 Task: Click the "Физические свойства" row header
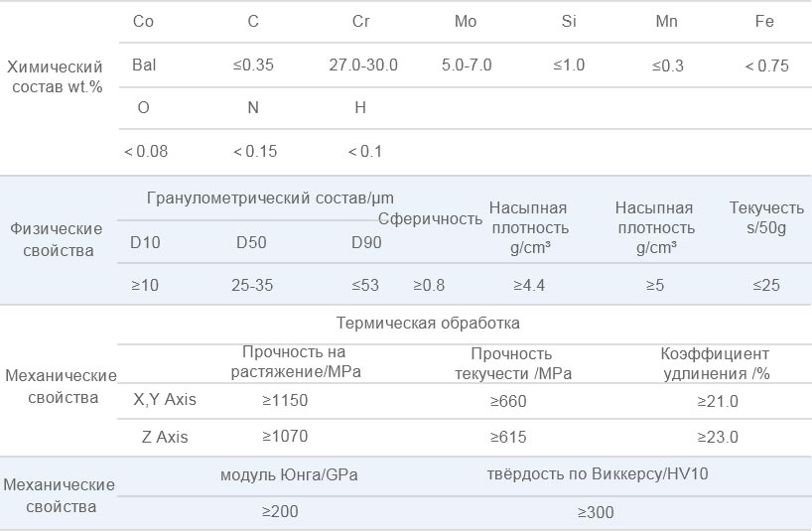pos(57,239)
